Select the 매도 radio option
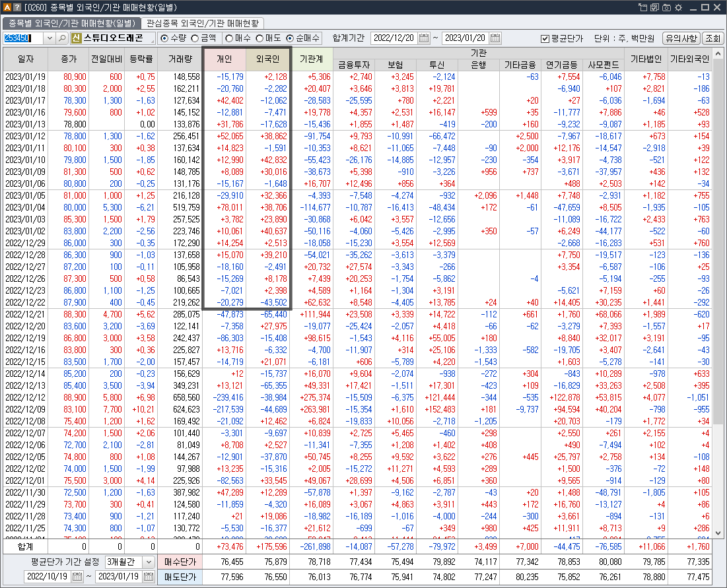Screen dimensions: 727x588 [260, 38]
